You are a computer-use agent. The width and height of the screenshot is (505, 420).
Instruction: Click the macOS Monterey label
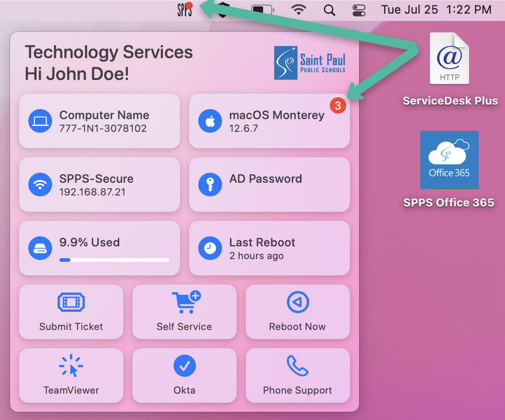tap(277, 115)
